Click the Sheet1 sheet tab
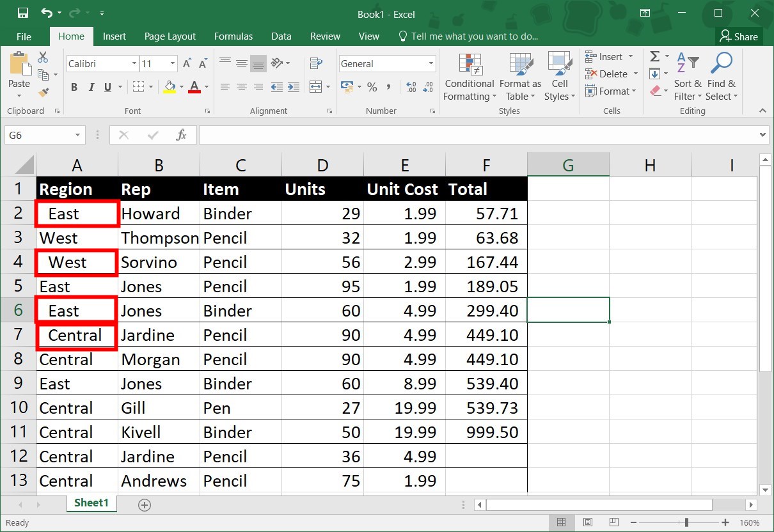Screen dimensions: 774x532 pyautogui.click(x=91, y=503)
